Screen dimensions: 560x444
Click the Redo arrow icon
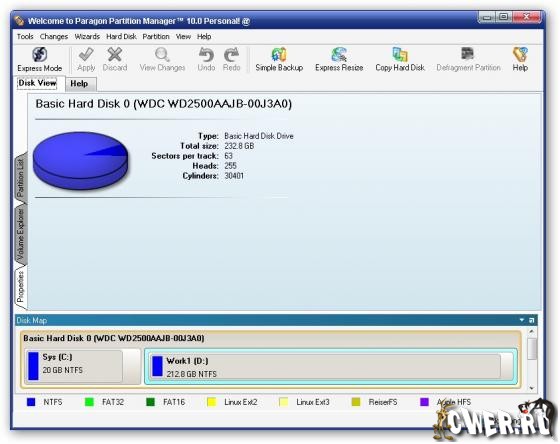231,55
